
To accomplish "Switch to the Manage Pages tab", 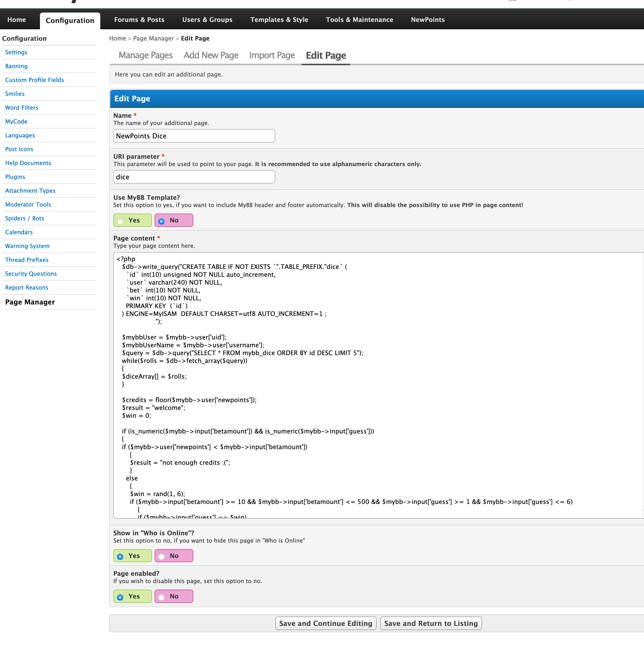I will pyautogui.click(x=145, y=55).
